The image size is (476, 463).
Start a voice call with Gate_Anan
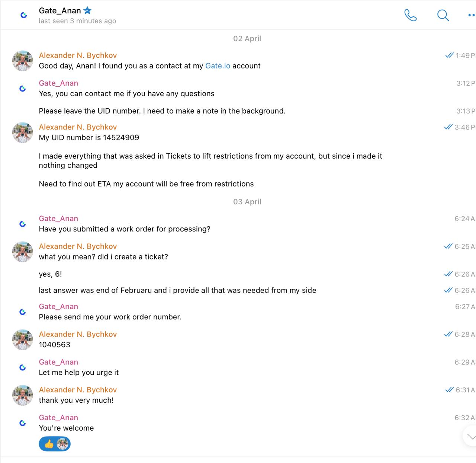pos(410,15)
